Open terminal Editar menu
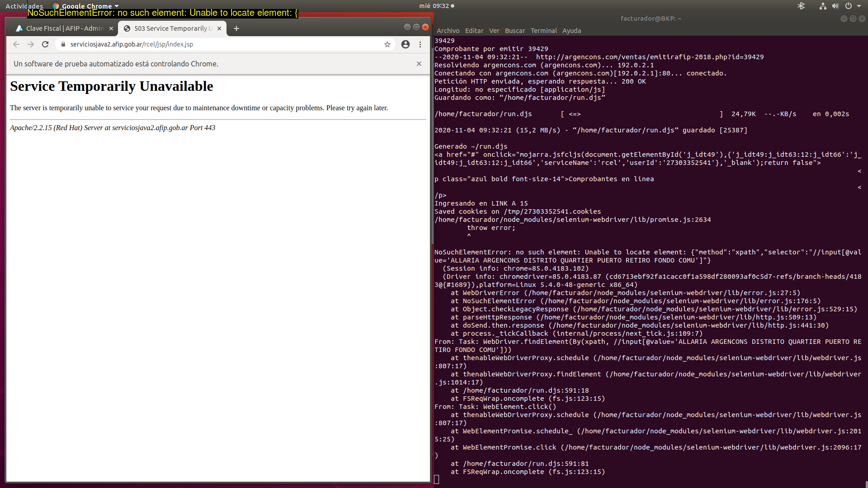Screen dimensions: 868x488 pyautogui.click(x=474, y=31)
